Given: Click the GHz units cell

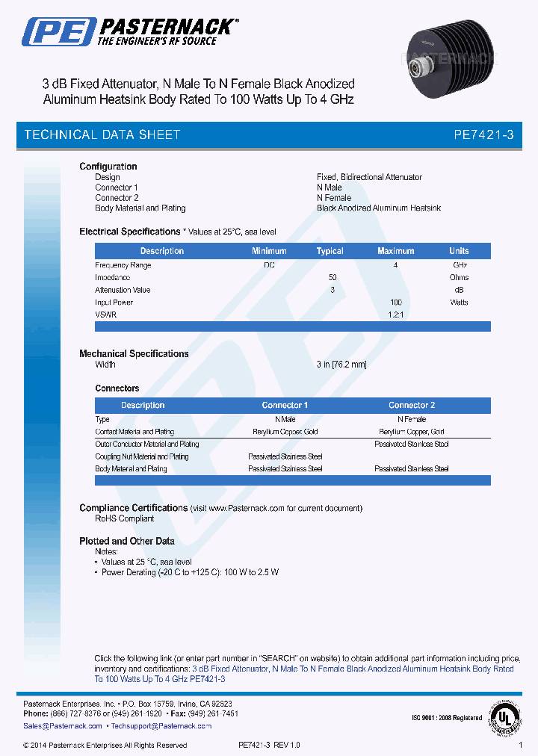Looking at the screenshot, I should (460, 265).
